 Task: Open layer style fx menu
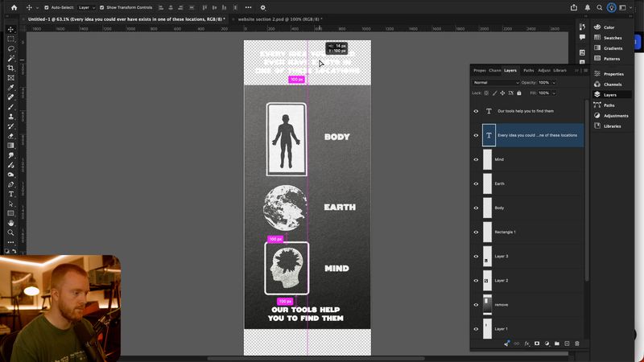[x=527, y=343]
